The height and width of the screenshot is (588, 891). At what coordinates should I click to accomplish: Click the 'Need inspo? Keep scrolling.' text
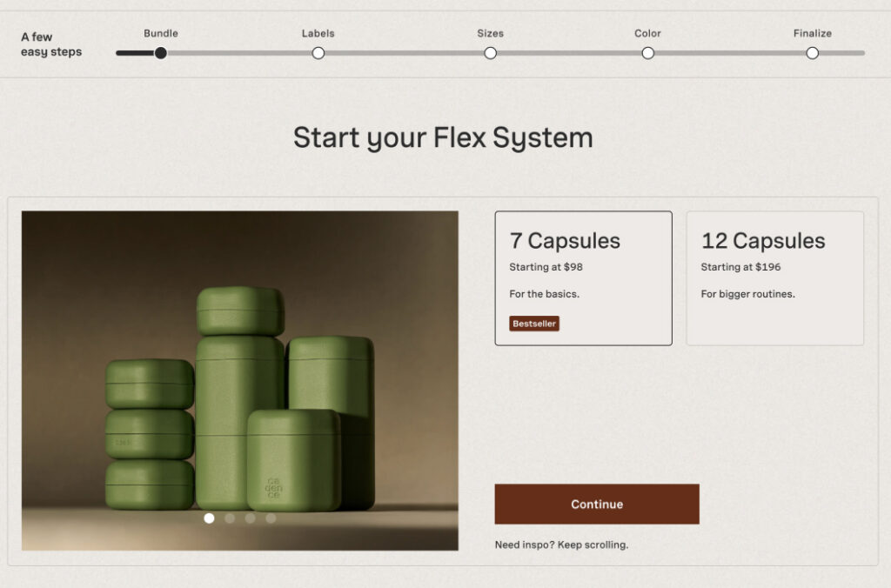click(x=561, y=545)
